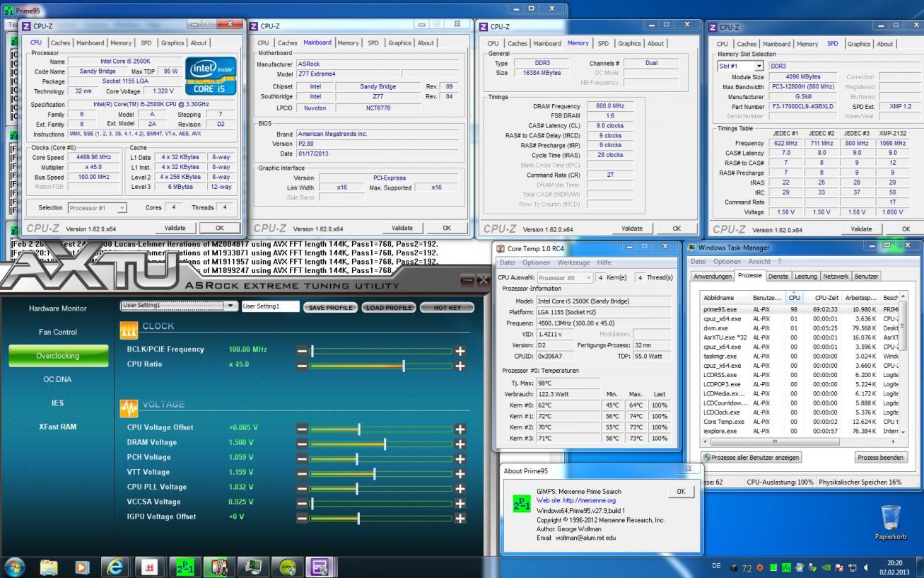Click the VTT Voltage slider handle
Image resolution: width=924 pixels, height=578 pixels.
(375, 473)
